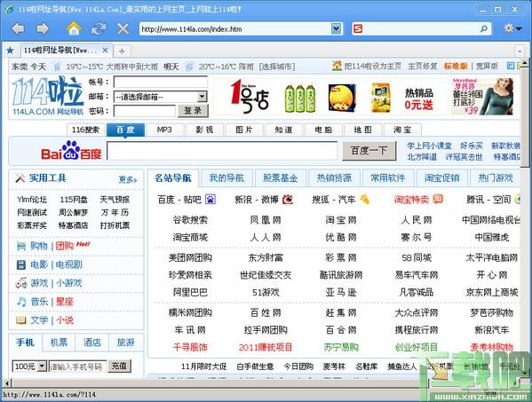The width and height of the screenshot is (532, 402).
Task: Open the 更多 link in 实用工具
Action: [128, 179]
